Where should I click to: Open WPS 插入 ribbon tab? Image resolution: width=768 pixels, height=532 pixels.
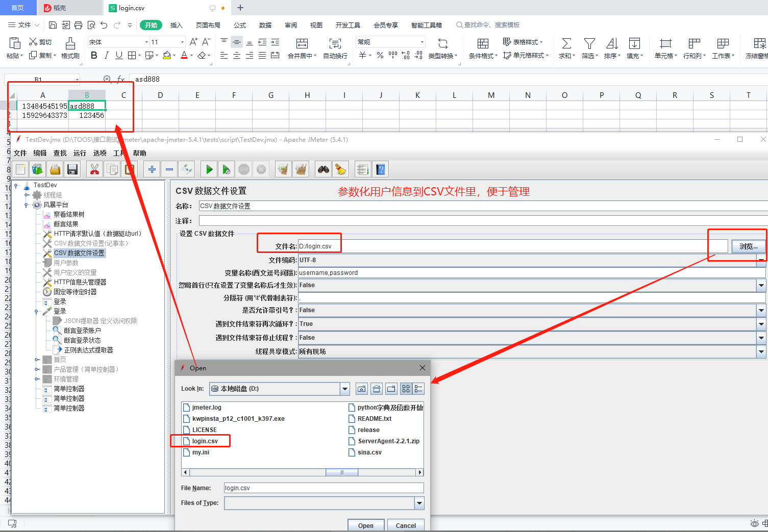[176, 25]
